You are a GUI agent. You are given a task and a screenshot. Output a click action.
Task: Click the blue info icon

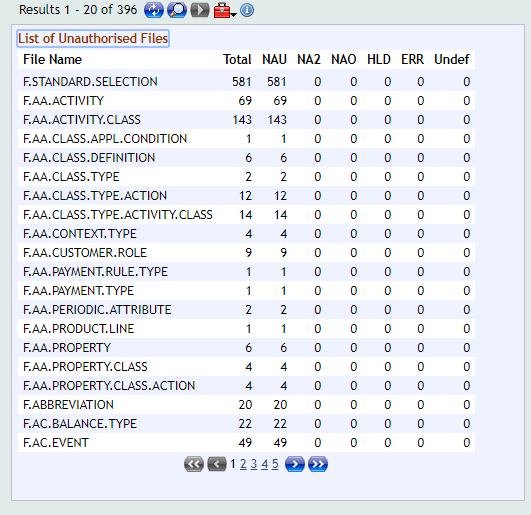point(247,10)
